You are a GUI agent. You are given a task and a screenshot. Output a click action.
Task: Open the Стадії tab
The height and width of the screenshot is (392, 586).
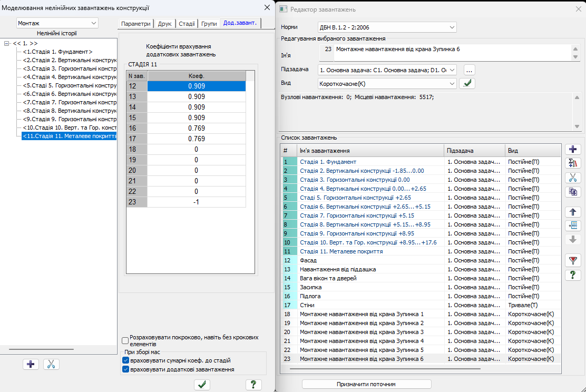(187, 23)
